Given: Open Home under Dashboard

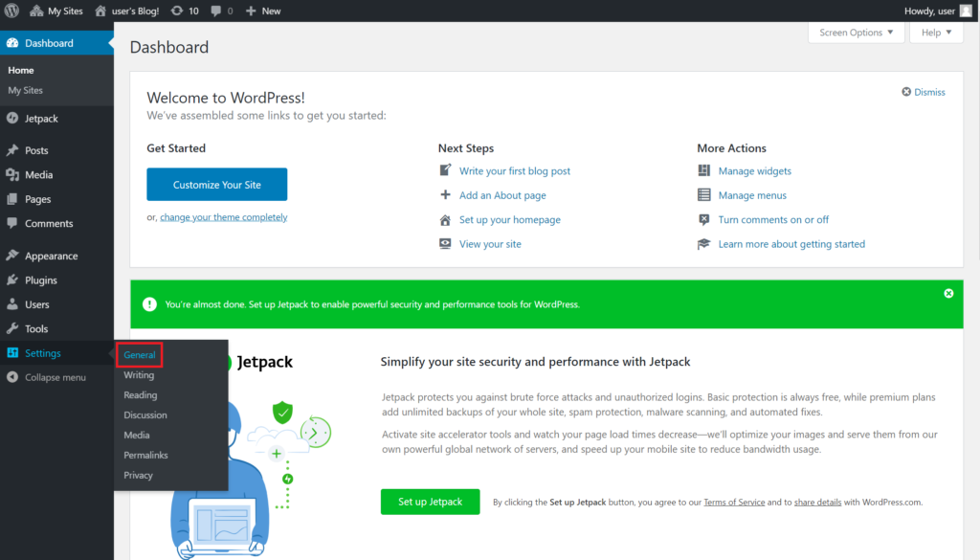Looking at the screenshot, I should click(x=21, y=70).
